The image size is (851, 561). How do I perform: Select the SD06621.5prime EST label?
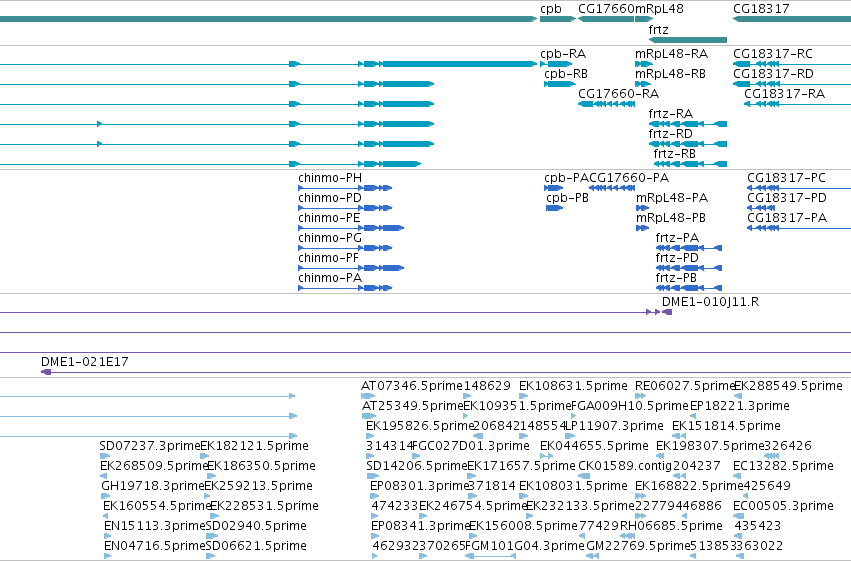coord(256,546)
